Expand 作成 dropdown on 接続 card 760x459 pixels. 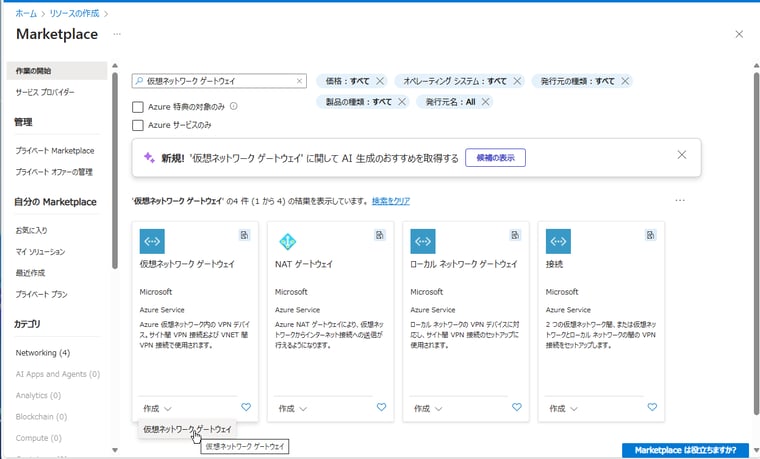(563, 409)
